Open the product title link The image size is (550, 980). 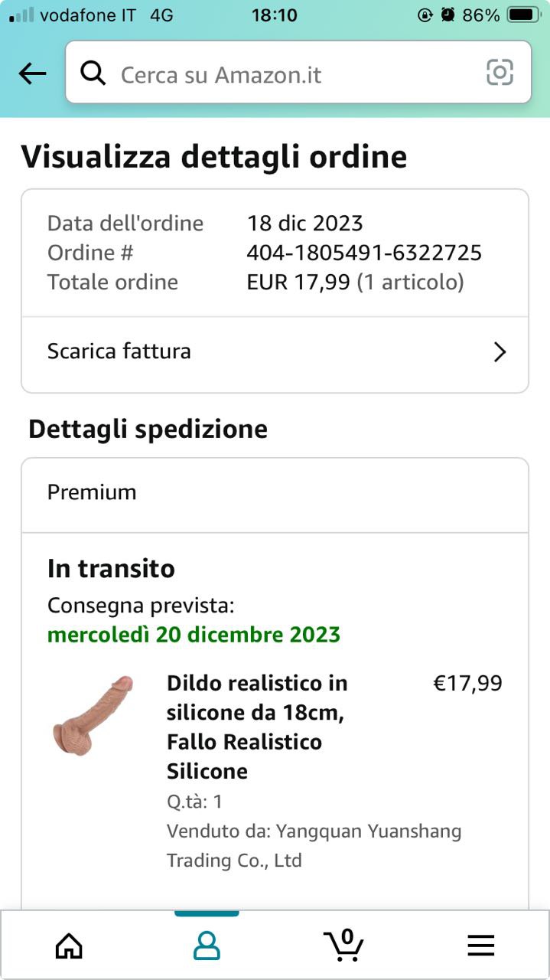pos(256,727)
